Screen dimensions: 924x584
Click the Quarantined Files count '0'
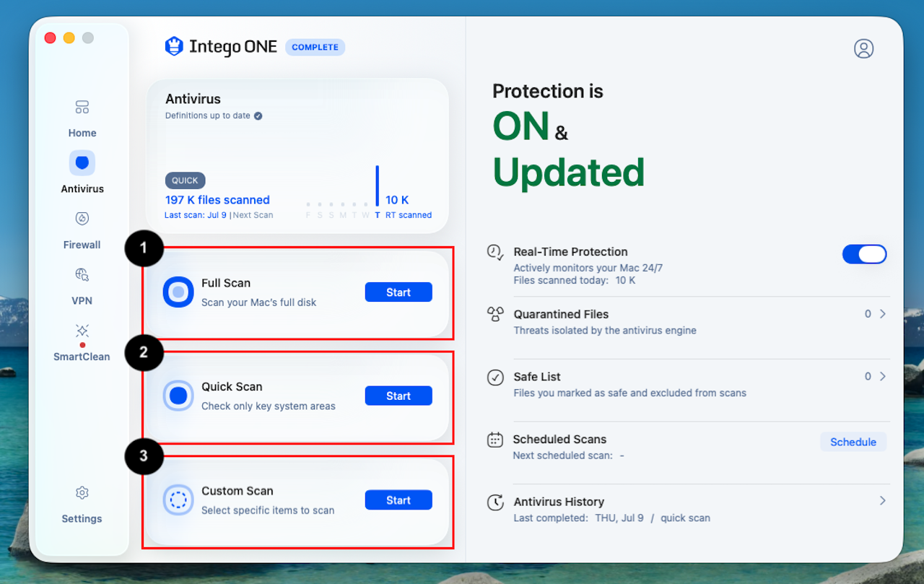tap(868, 314)
